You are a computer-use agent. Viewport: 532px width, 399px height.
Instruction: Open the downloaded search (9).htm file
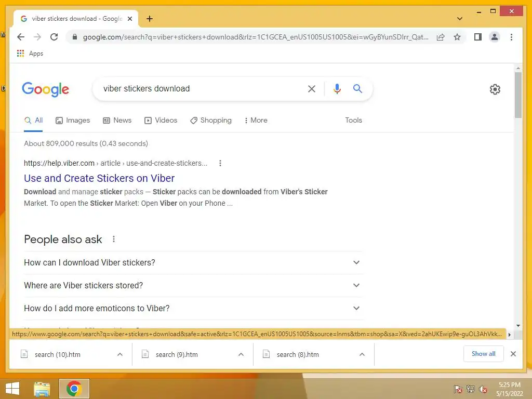[177, 354]
